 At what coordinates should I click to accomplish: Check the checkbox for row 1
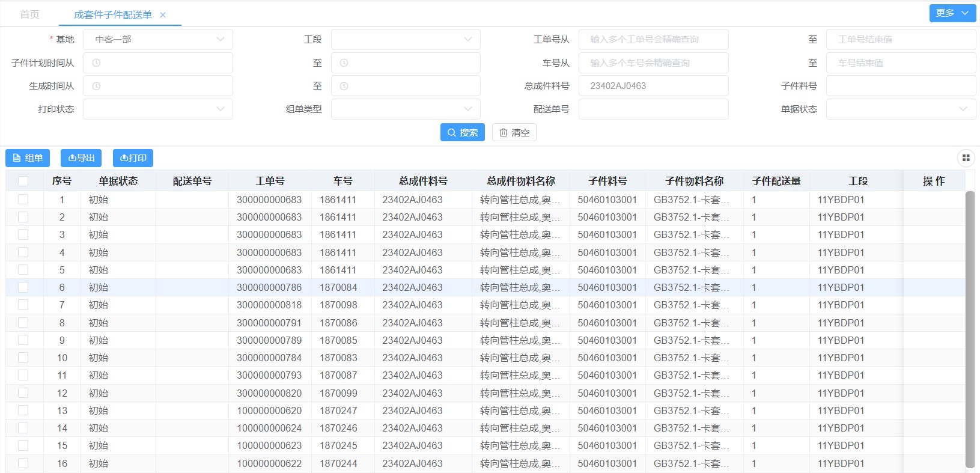tap(23, 200)
